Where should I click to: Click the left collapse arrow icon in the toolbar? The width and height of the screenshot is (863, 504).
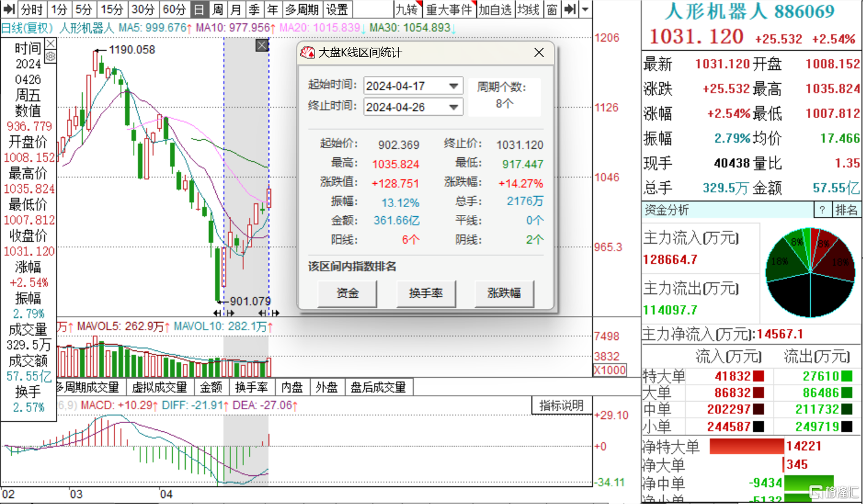tap(9, 9)
